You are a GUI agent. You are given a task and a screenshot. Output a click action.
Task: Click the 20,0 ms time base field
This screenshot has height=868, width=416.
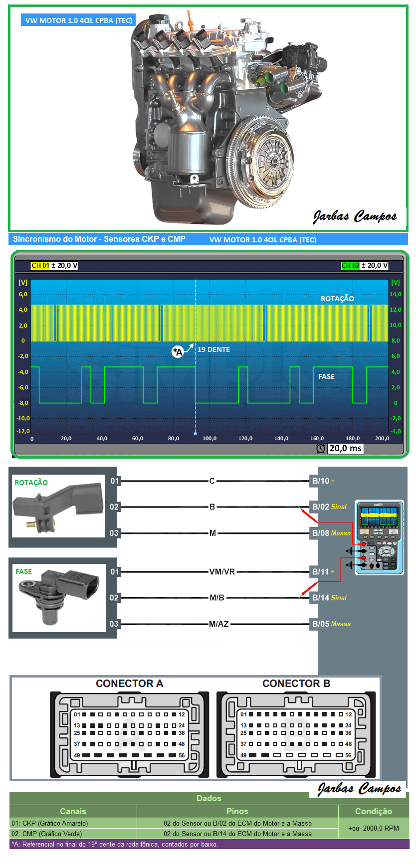coord(345,448)
